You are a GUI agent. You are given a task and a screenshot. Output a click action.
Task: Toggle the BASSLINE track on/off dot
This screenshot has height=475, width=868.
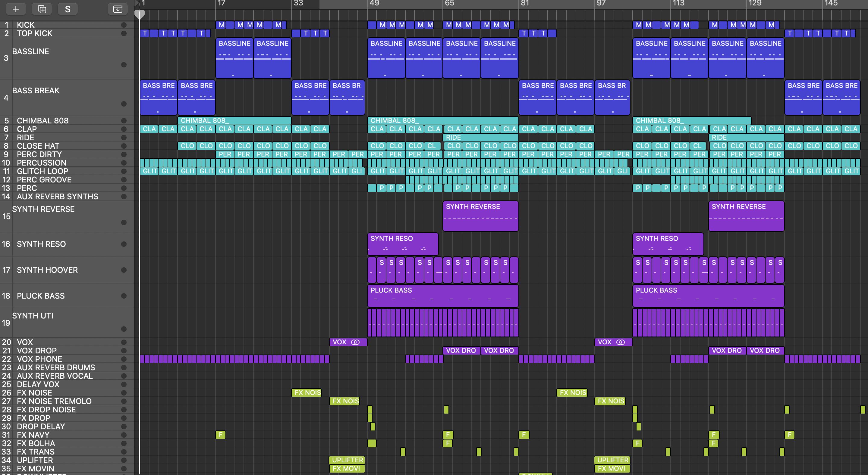coord(124,65)
